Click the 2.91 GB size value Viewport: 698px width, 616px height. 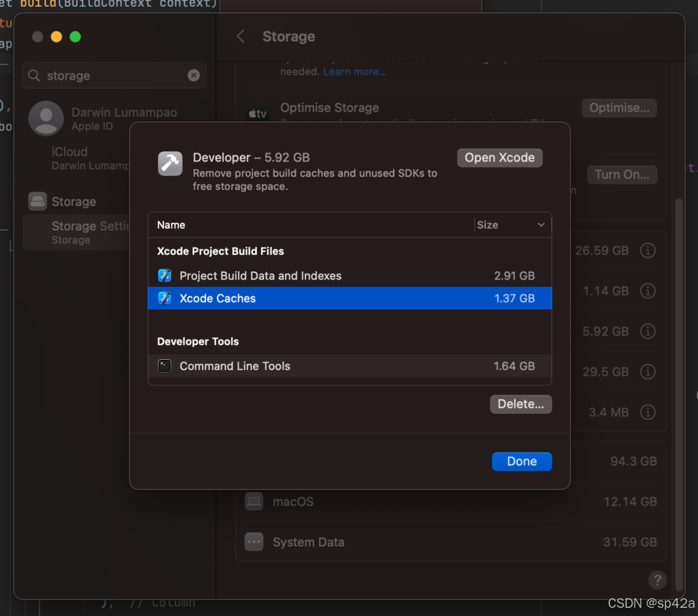(514, 275)
